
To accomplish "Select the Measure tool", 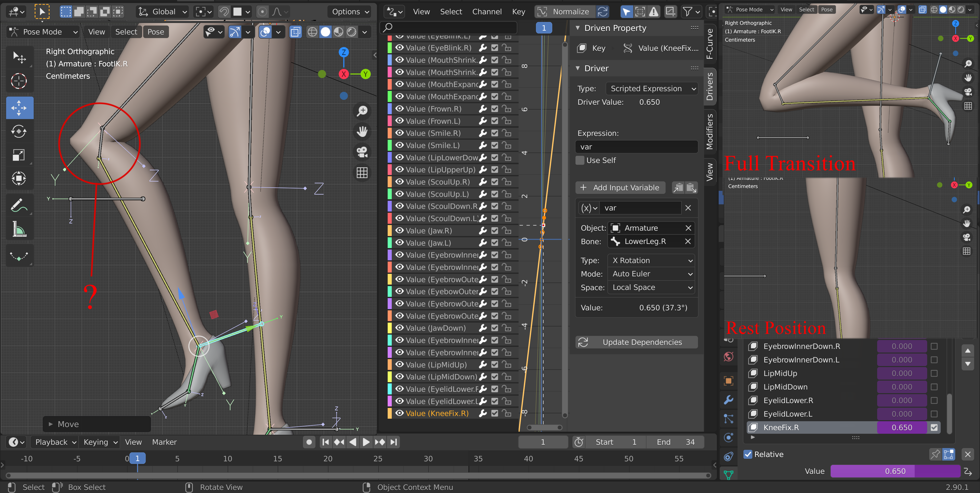I will pos(19,229).
